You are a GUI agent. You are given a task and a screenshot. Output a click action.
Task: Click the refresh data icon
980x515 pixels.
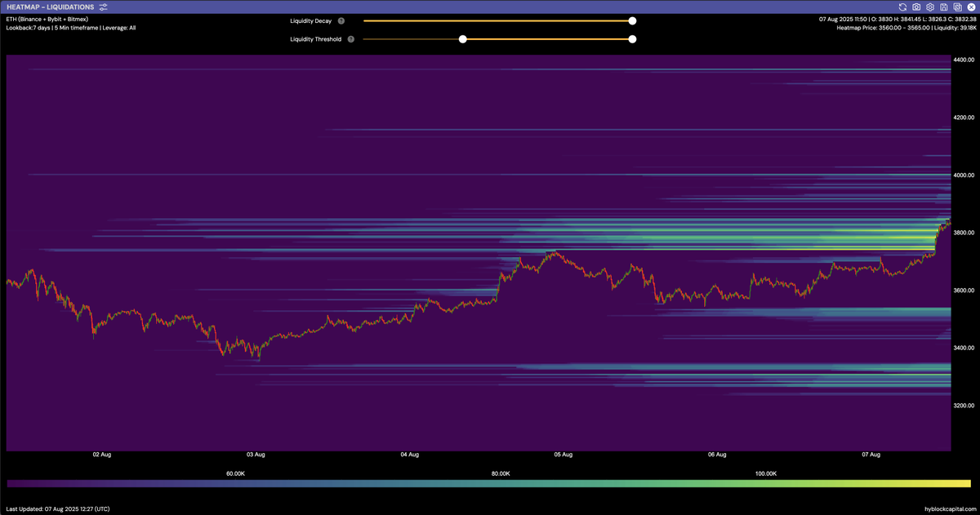click(902, 7)
